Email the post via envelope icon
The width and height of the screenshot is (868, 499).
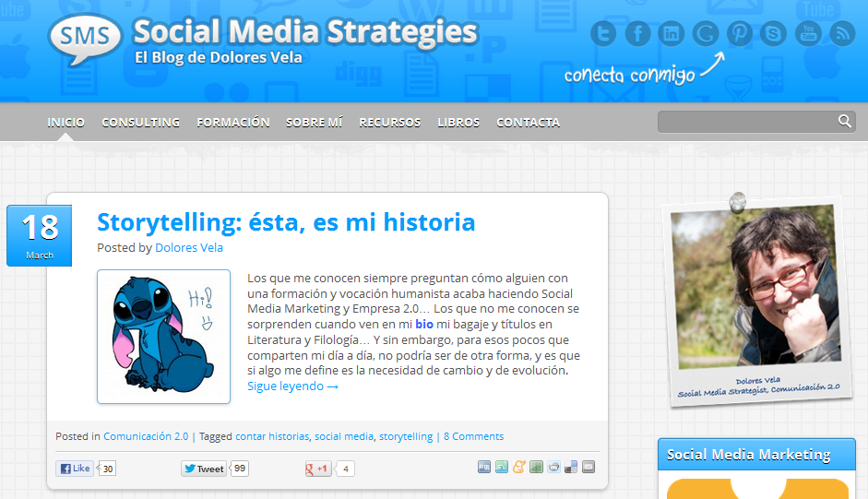(589, 467)
